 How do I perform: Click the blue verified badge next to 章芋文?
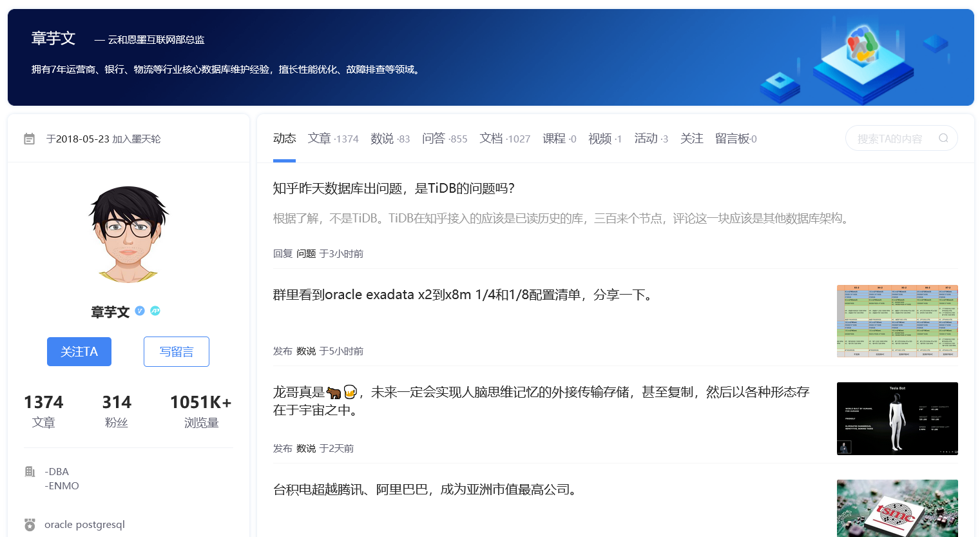[x=140, y=311]
